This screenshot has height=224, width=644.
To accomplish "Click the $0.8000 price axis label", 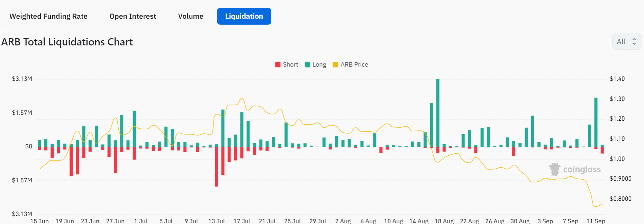I will [x=620, y=199].
